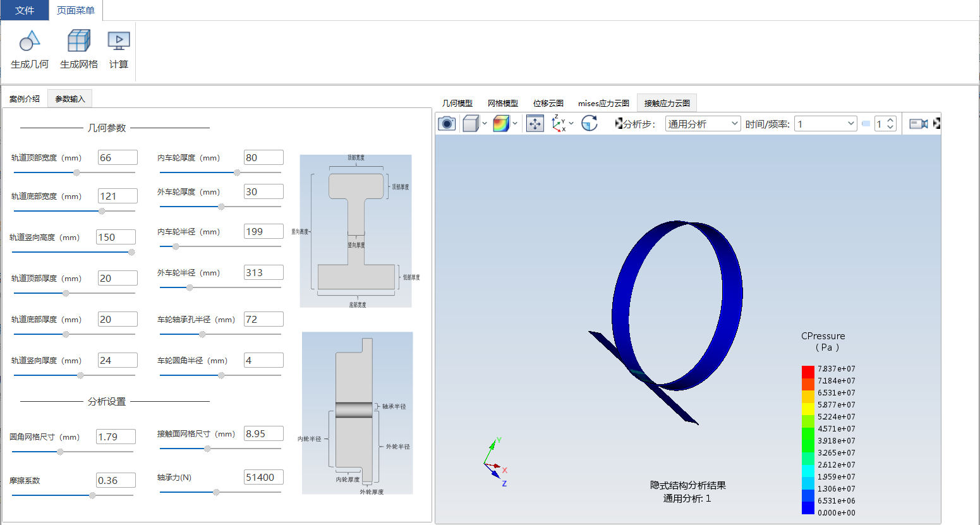Image resolution: width=980 pixels, height=525 pixels.
Task: Click the video camera animation icon
Action: (919, 124)
